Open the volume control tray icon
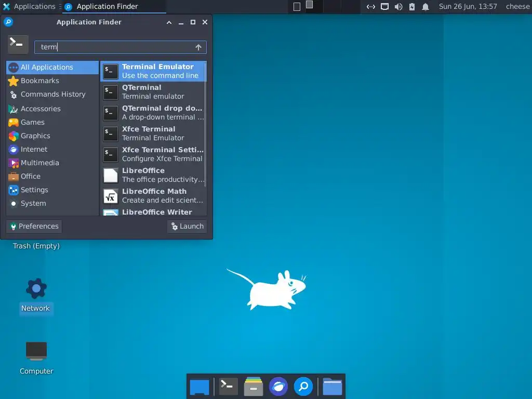Screen dimensions: 532x399 398,6
